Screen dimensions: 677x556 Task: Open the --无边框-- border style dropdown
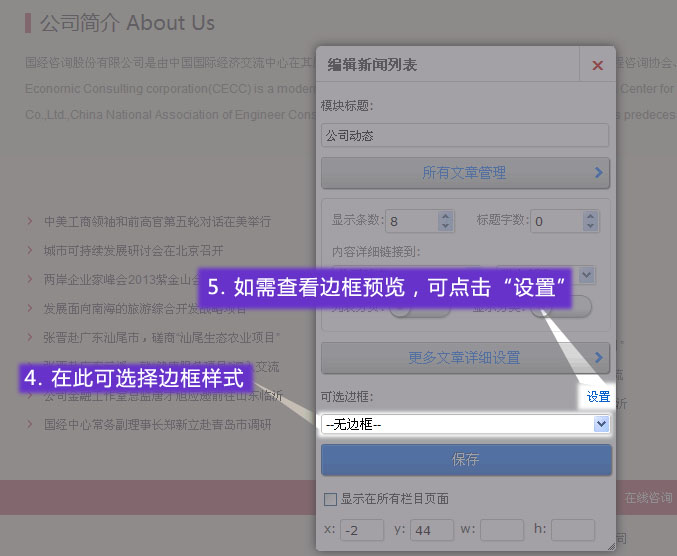pyautogui.click(x=465, y=425)
